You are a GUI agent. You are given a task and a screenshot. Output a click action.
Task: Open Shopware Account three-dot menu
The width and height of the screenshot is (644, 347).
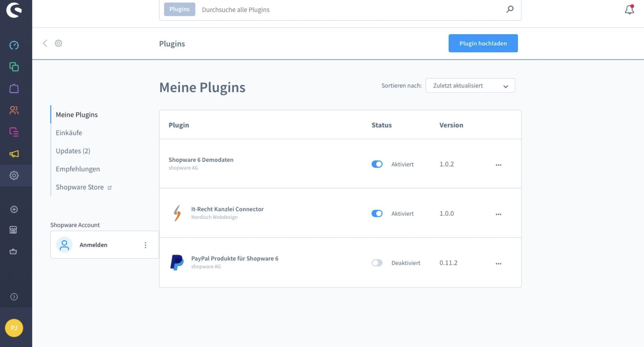click(x=146, y=245)
